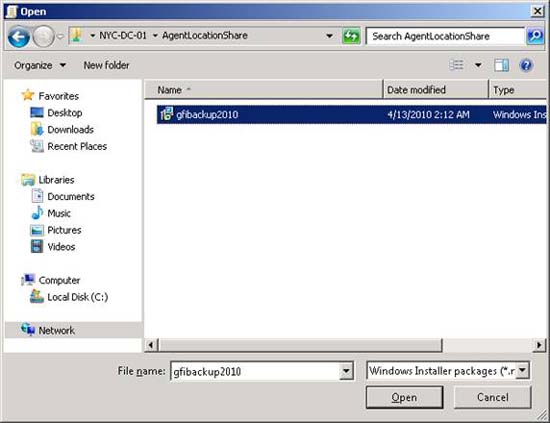This screenshot has width=550, height=423.
Task: Open the Organize menu
Action: [x=40, y=65]
